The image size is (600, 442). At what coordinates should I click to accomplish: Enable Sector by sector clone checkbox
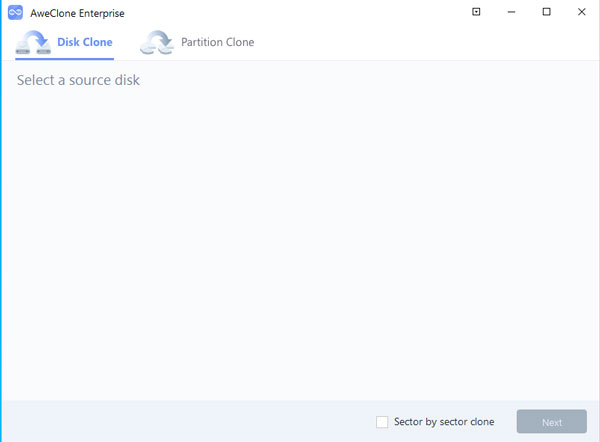coord(382,422)
